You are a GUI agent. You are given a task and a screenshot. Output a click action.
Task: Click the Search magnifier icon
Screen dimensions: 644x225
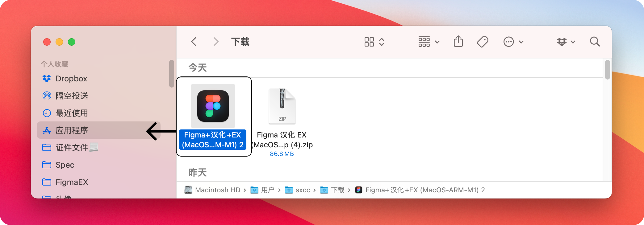(x=595, y=42)
